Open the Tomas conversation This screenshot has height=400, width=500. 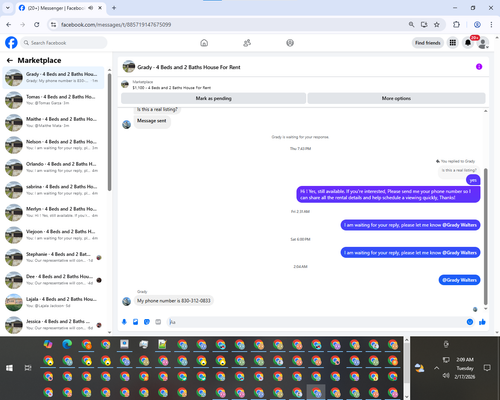(53, 100)
